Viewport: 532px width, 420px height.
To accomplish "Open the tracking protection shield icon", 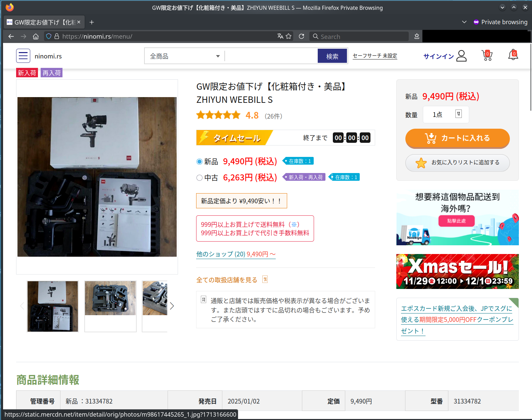I will tap(49, 36).
